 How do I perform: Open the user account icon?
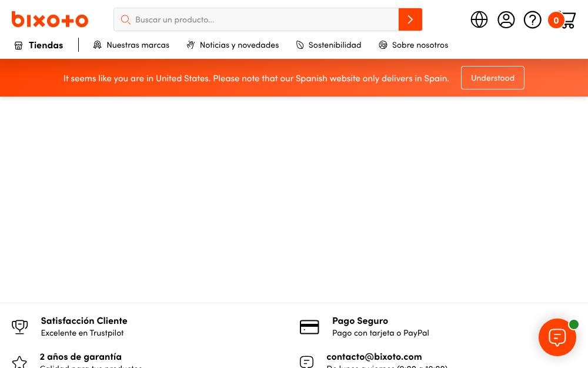(506, 19)
